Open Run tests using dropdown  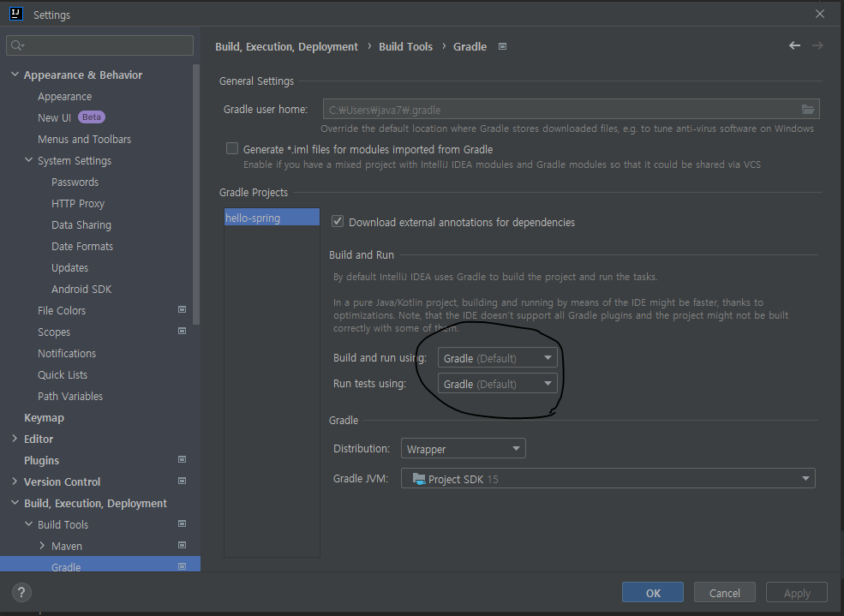pyautogui.click(x=497, y=384)
